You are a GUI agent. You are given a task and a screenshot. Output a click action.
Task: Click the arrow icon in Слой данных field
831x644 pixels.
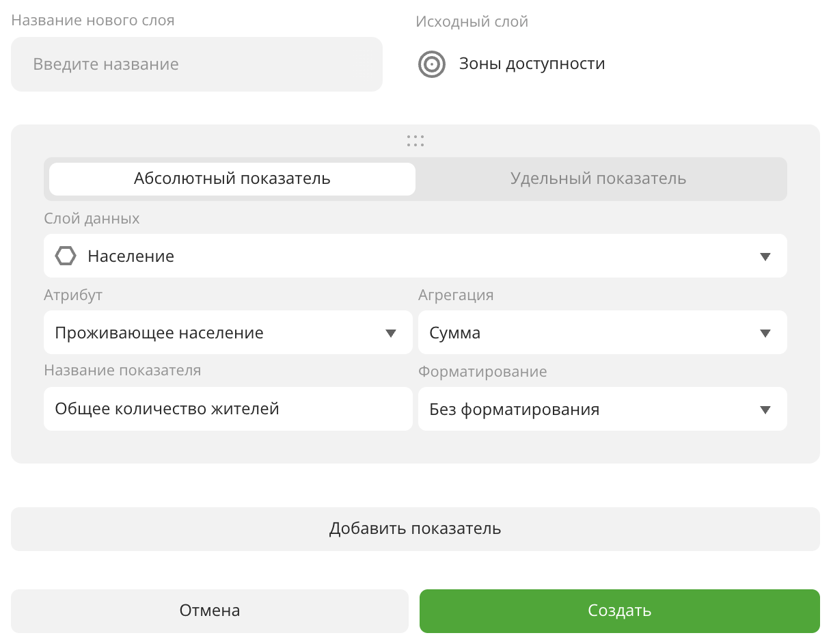tap(765, 257)
